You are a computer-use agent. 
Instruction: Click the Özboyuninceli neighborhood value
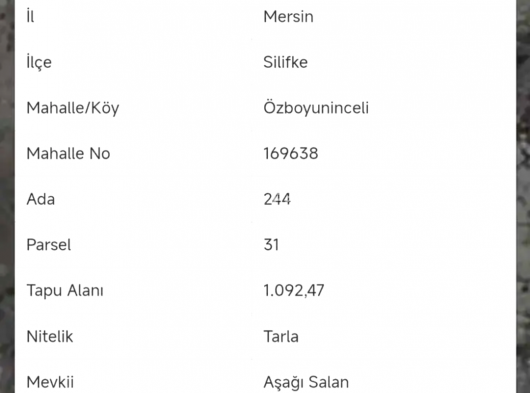(x=316, y=108)
